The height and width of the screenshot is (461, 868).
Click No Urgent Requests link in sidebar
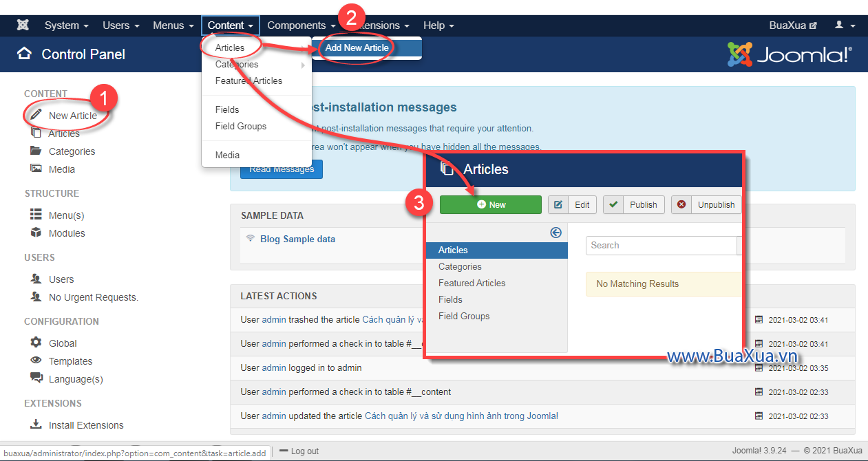(94, 297)
